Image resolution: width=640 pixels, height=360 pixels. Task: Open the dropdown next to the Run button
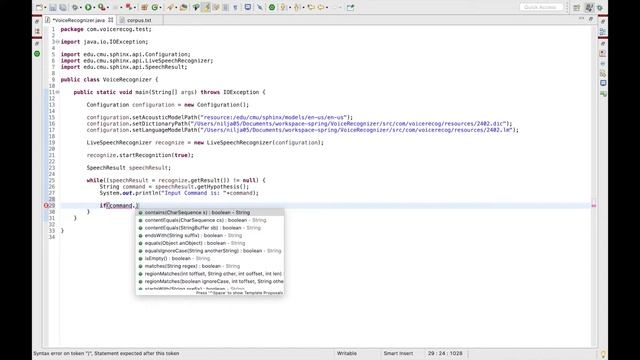[x=94, y=8]
